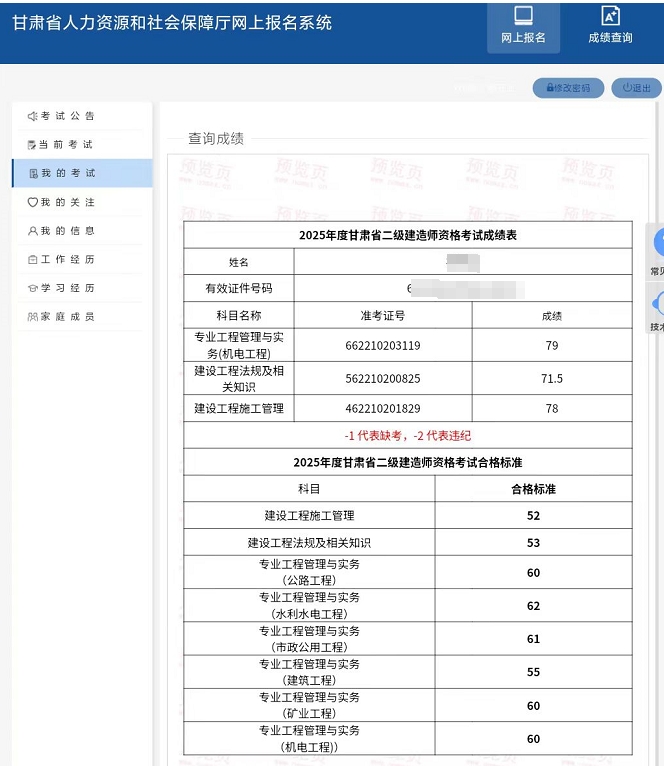664x766 pixels.
Task: Click the score 79 cell
Action: [x=552, y=345]
